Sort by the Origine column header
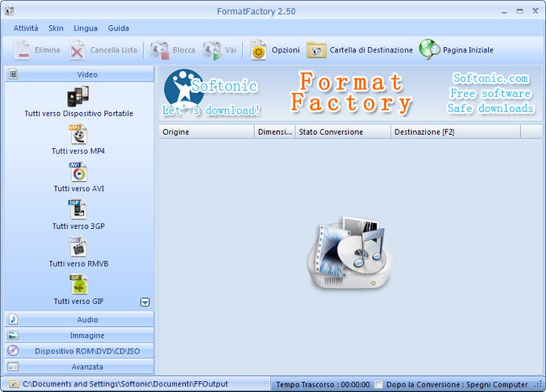Image resolution: width=546 pixels, height=392 pixels. (206, 132)
